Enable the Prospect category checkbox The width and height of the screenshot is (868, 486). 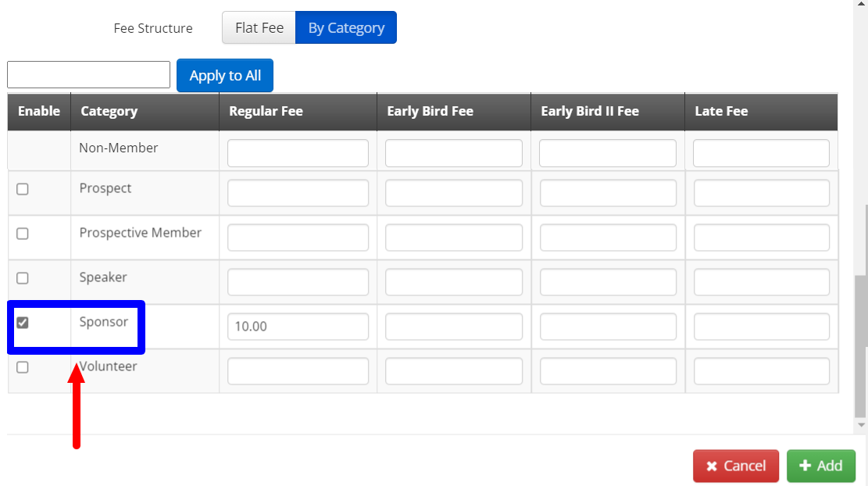(x=23, y=189)
